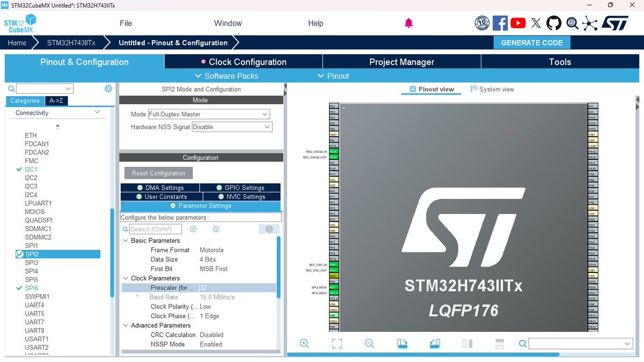Click the pin search magnifier icon below chip
644x362 pixels.
click(523, 344)
